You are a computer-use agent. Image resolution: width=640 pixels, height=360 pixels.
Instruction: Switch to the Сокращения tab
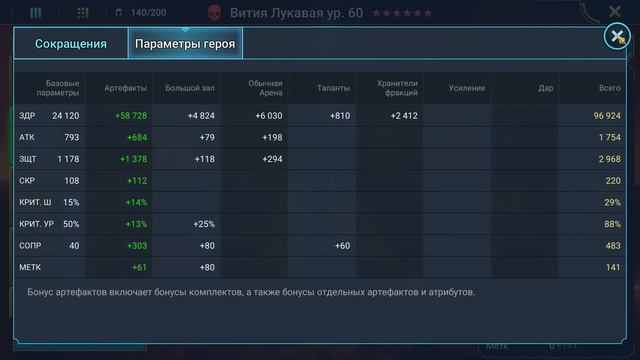(x=71, y=44)
